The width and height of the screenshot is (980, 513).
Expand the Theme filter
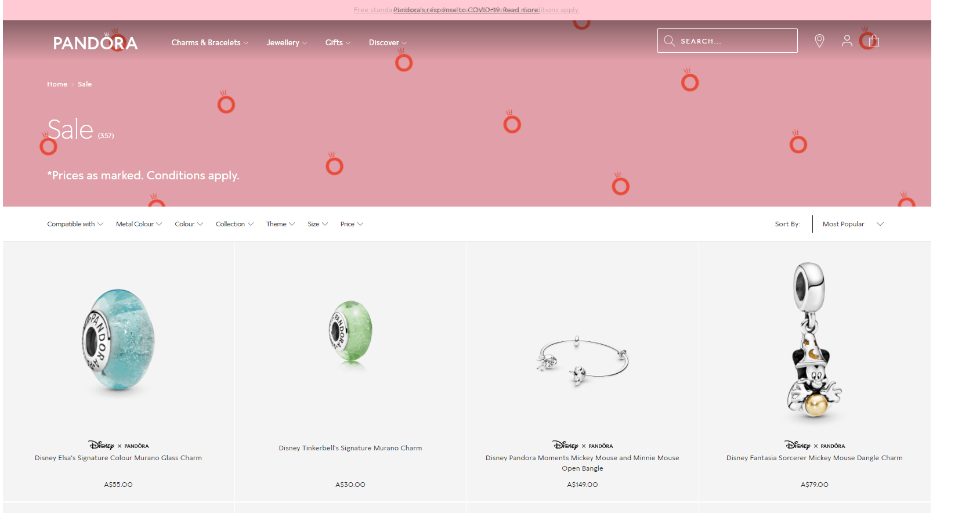pyautogui.click(x=281, y=224)
